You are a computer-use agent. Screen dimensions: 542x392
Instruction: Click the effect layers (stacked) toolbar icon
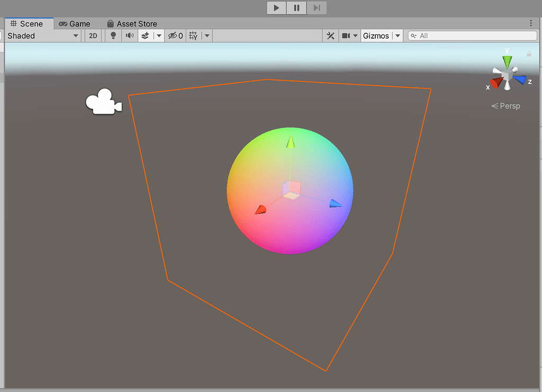click(144, 35)
